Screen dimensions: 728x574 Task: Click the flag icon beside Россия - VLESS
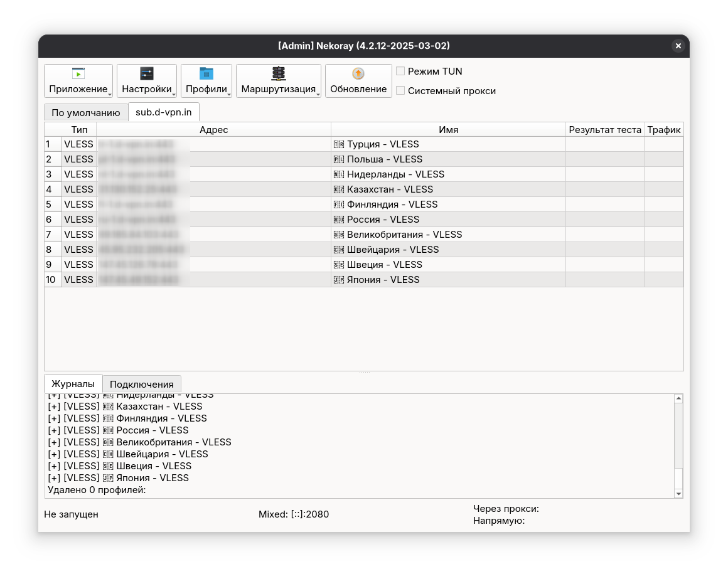tap(339, 220)
